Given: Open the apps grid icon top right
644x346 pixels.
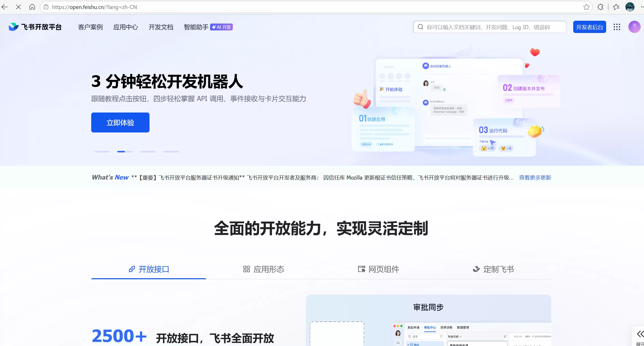Looking at the screenshot, I should 617,27.
